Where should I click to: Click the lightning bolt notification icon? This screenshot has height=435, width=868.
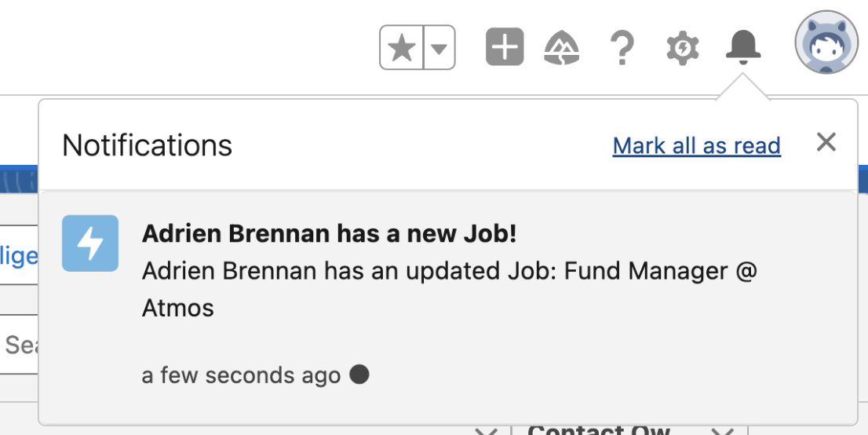coord(90,243)
